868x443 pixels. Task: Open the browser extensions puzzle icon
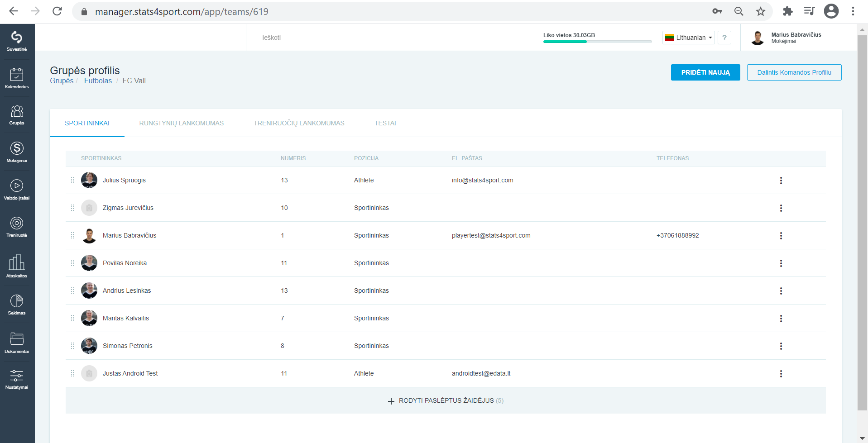(788, 11)
